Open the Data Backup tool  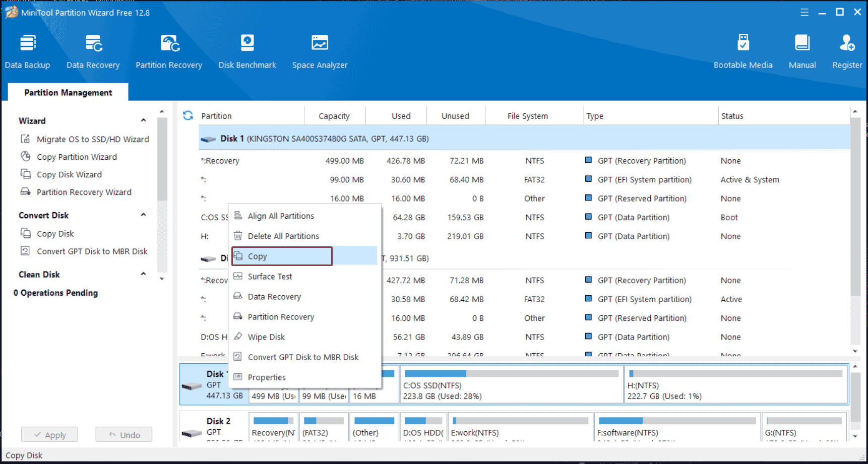[x=27, y=51]
